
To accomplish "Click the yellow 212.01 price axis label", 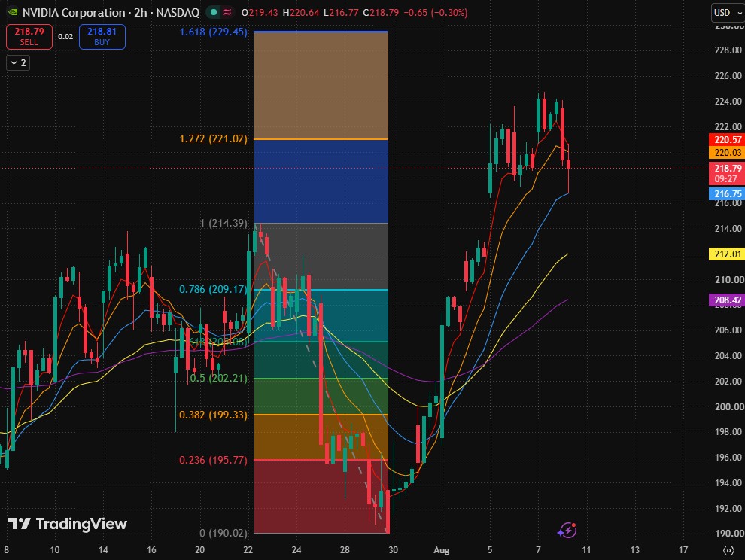I will coord(727,254).
